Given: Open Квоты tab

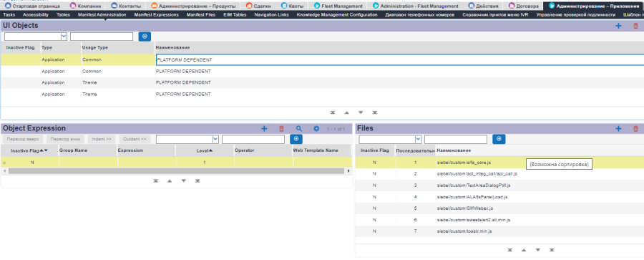Looking at the screenshot, I should point(293,6).
